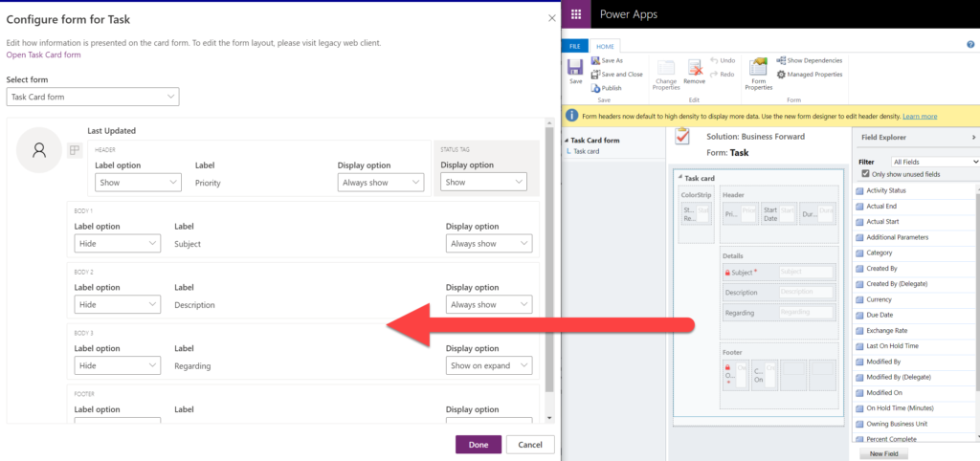Choose Save As in the ribbon
The image size is (980, 461).
click(606, 60)
